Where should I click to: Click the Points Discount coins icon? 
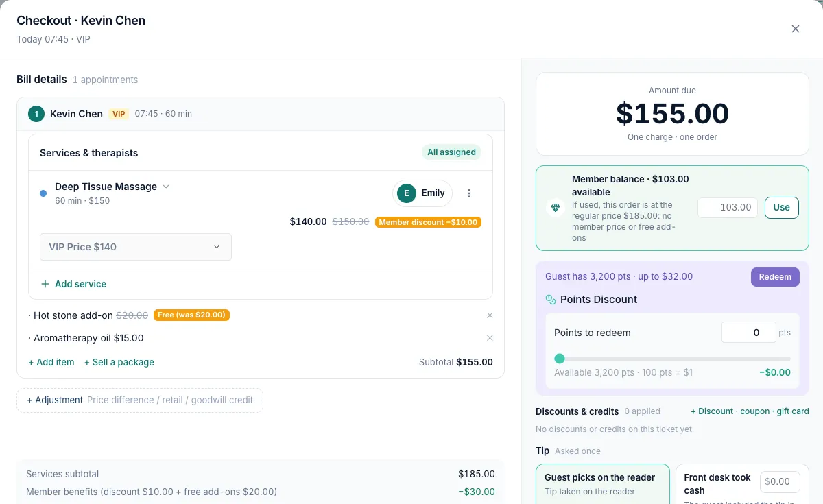click(550, 300)
